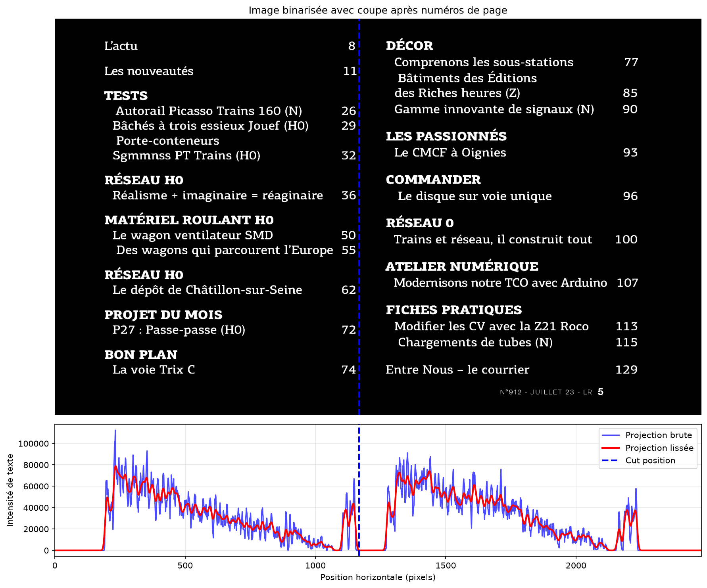The image size is (707, 588).
Task: Select "Modernisons notre TCO avec Arduino"
Action: click(x=500, y=283)
